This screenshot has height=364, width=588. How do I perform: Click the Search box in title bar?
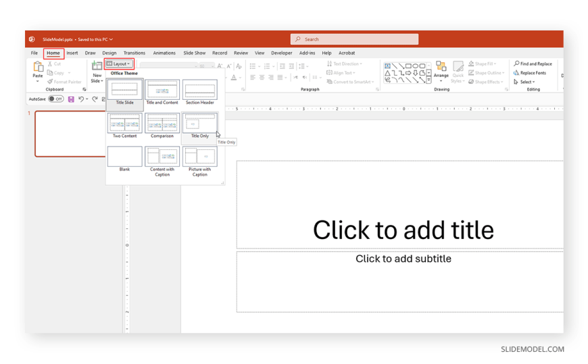pos(354,39)
